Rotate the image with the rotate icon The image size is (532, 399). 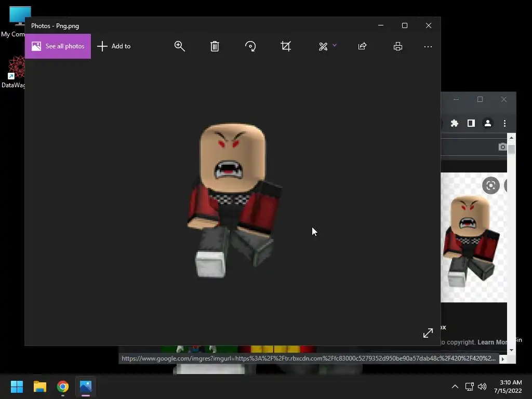(x=250, y=46)
